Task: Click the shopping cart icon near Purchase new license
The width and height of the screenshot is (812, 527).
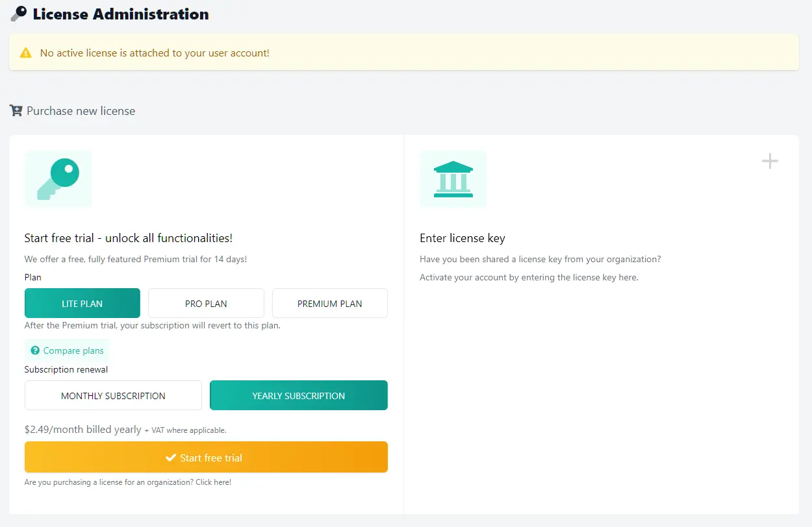Action: (x=16, y=110)
